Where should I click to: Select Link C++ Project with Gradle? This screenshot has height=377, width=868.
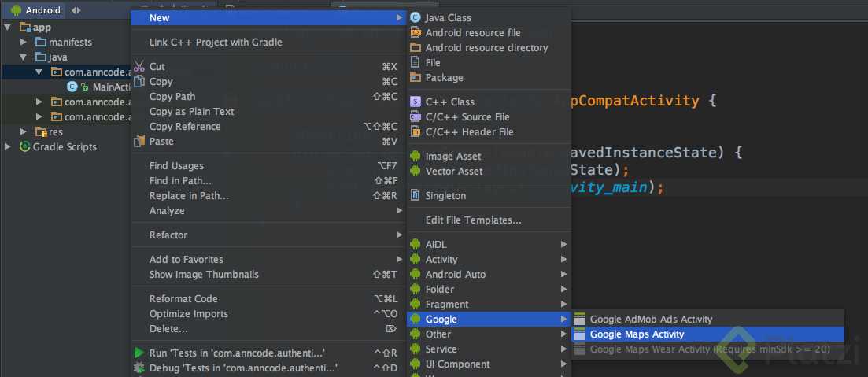point(268,42)
